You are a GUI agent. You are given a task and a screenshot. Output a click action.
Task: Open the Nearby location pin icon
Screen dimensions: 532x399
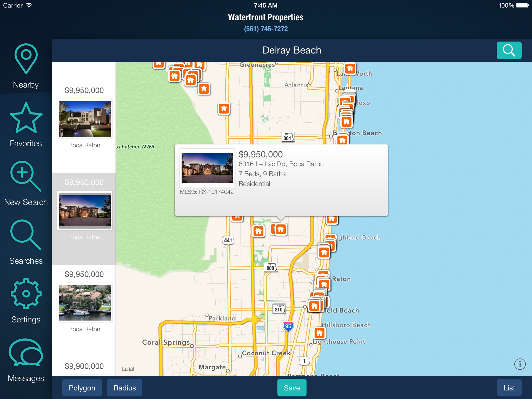tap(26, 59)
